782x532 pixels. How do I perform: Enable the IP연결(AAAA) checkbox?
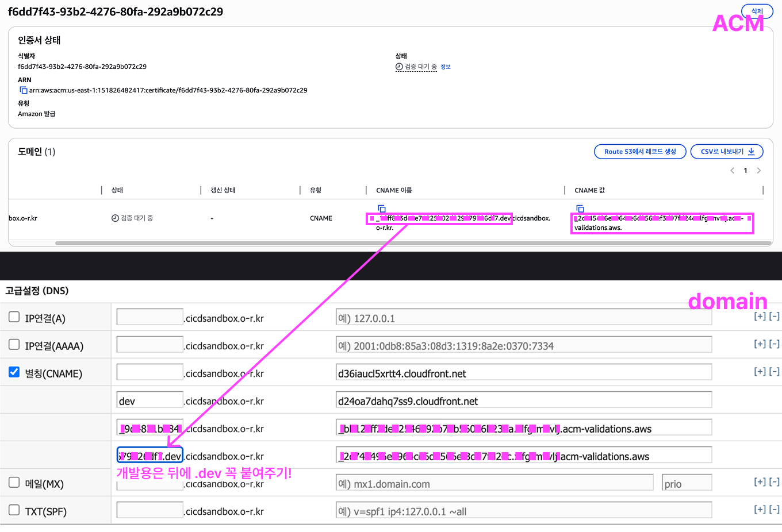(14, 345)
